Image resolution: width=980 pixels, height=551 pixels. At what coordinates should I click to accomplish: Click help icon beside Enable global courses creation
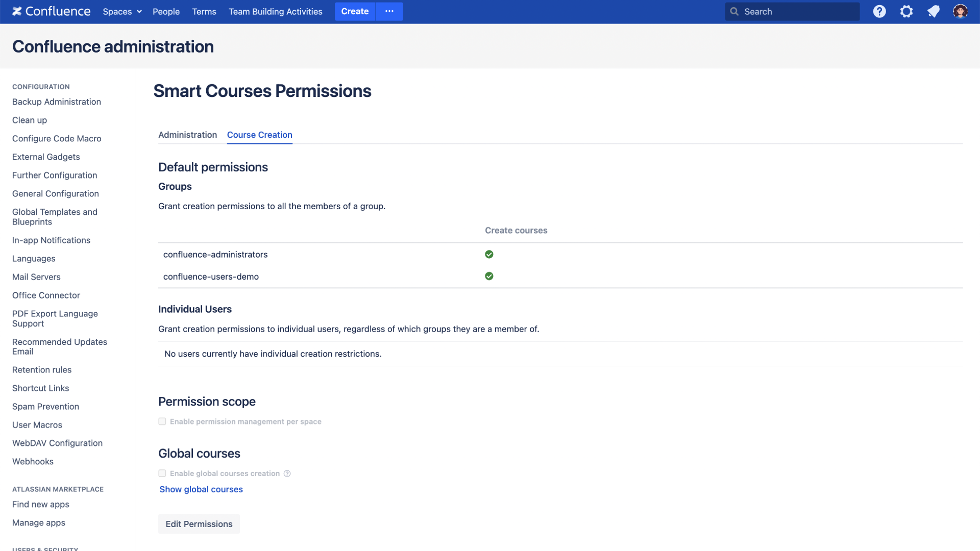click(x=287, y=473)
